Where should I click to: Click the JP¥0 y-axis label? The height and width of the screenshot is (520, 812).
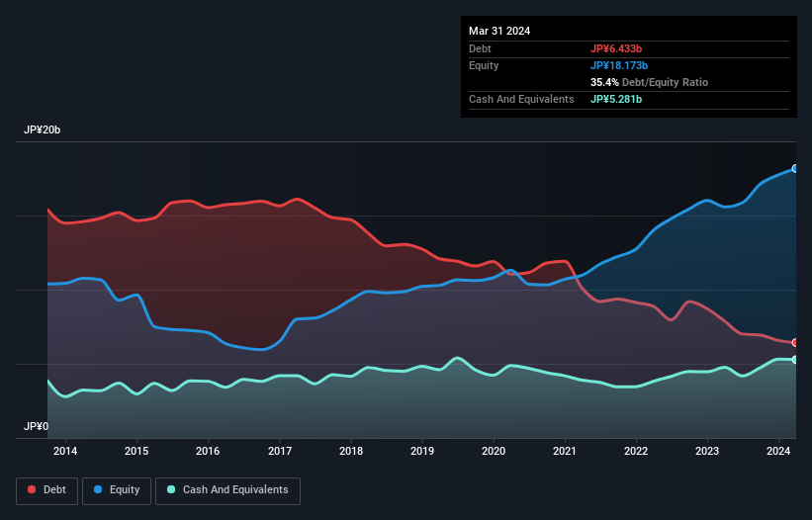pos(36,426)
